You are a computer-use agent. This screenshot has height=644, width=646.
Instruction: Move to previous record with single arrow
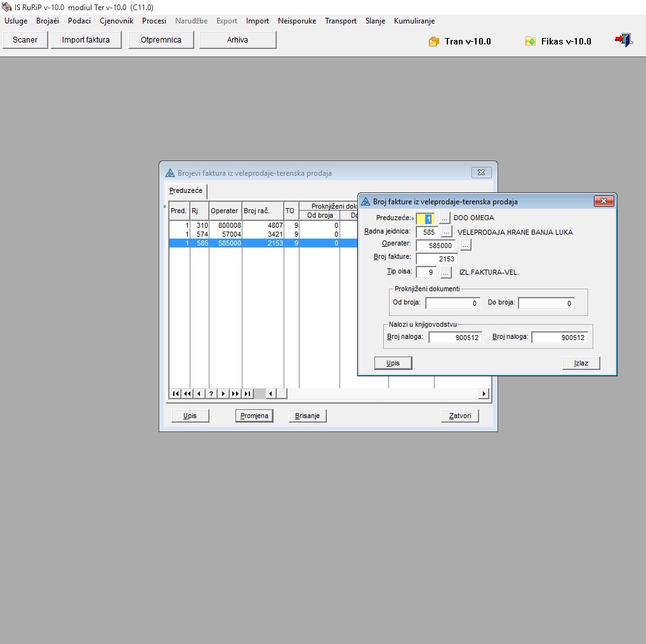(x=199, y=393)
